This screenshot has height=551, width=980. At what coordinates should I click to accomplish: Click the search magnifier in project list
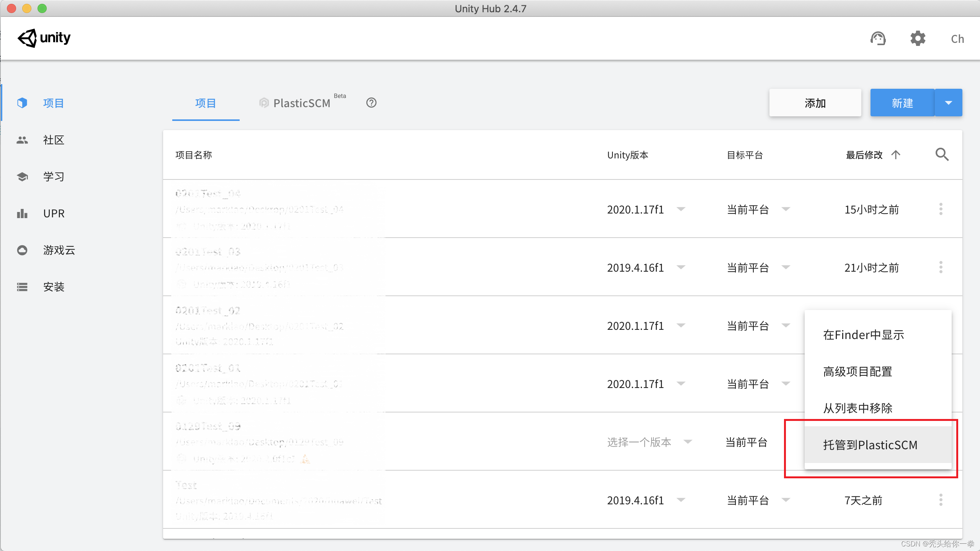[942, 155]
